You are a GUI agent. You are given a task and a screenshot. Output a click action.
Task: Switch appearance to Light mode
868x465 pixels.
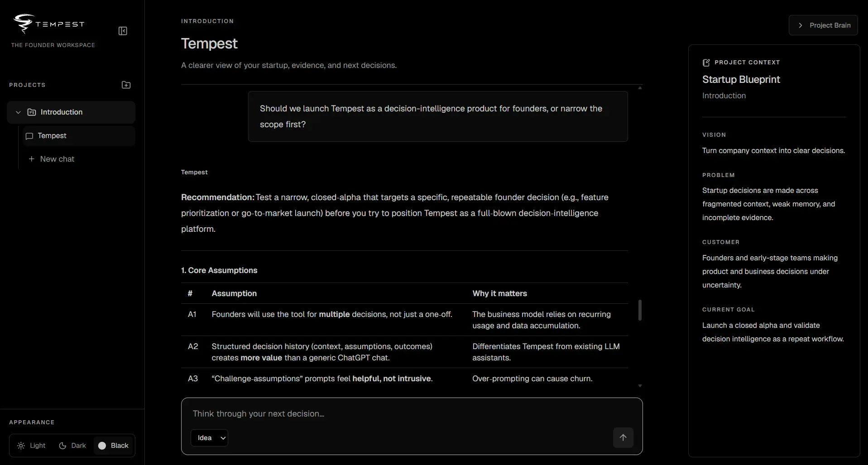31,446
